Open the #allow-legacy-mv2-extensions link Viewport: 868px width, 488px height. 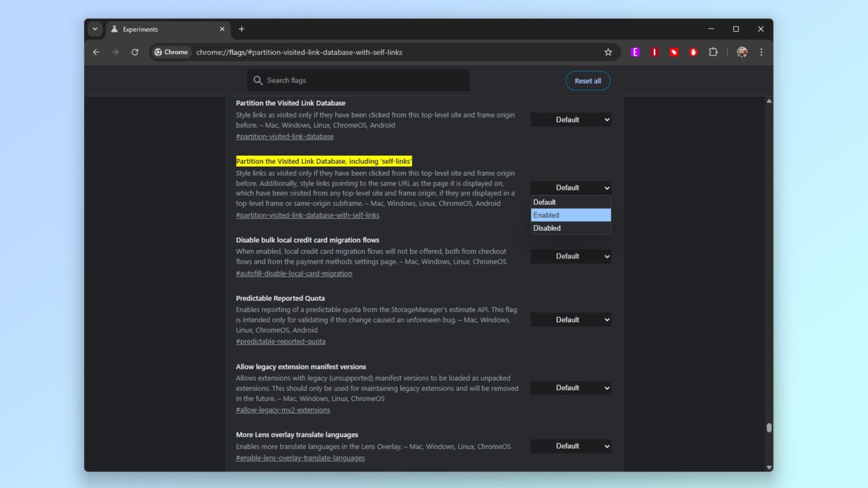(x=283, y=410)
